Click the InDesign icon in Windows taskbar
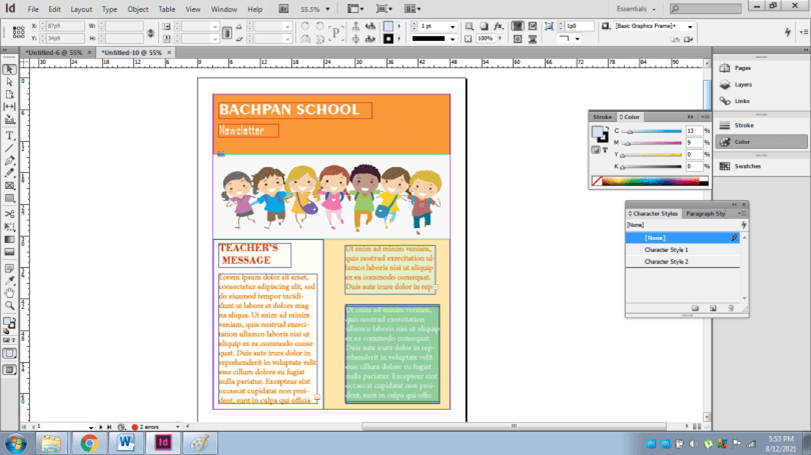The image size is (811, 455). [162, 442]
